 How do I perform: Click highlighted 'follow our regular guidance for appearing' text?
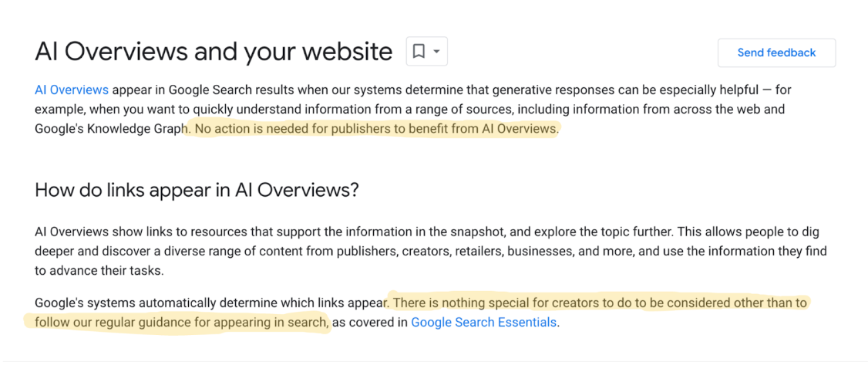pyautogui.click(x=182, y=322)
